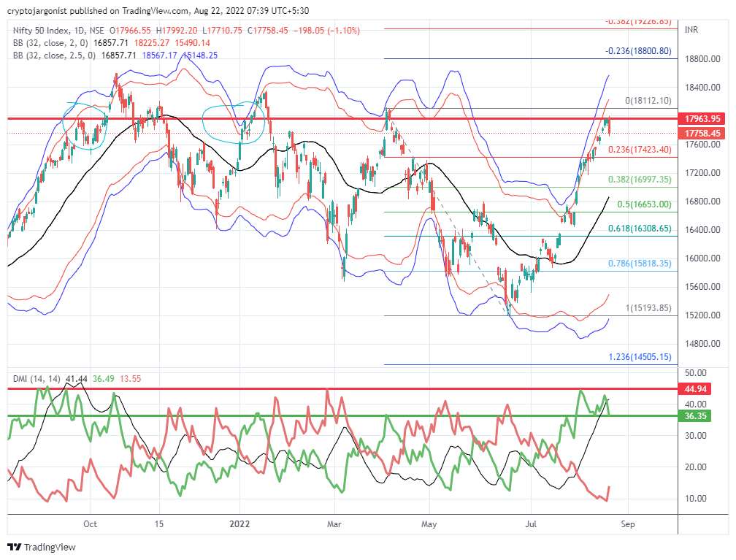
Task: Click Fibonacci extension 1.236(14505.15)
Action: [640, 357]
